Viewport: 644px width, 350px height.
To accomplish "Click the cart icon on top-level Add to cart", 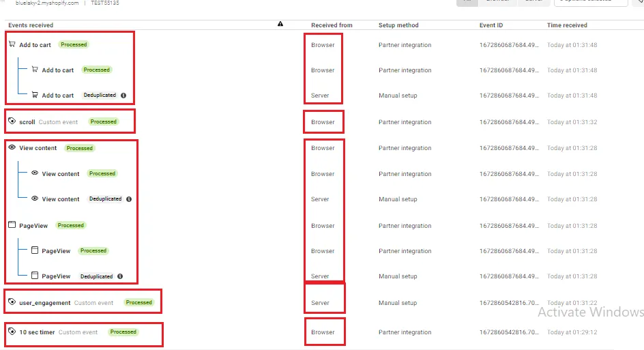I will 12,44.
